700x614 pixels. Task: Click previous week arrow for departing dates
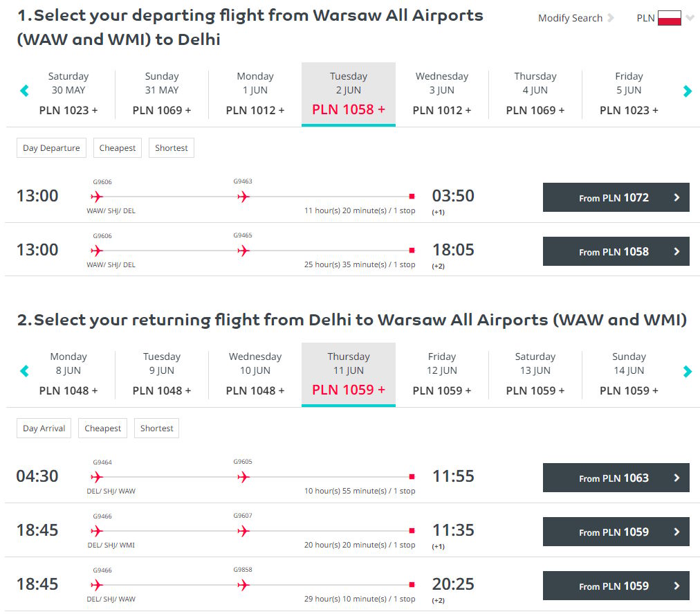(x=24, y=91)
